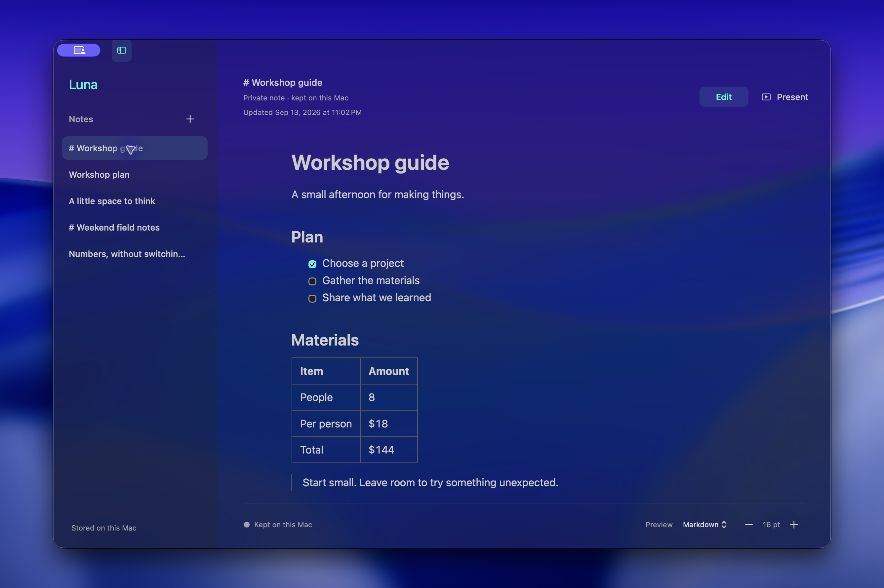Screen dimensions: 884x588
Task: Increase font size with plus icon
Action: tap(794, 525)
